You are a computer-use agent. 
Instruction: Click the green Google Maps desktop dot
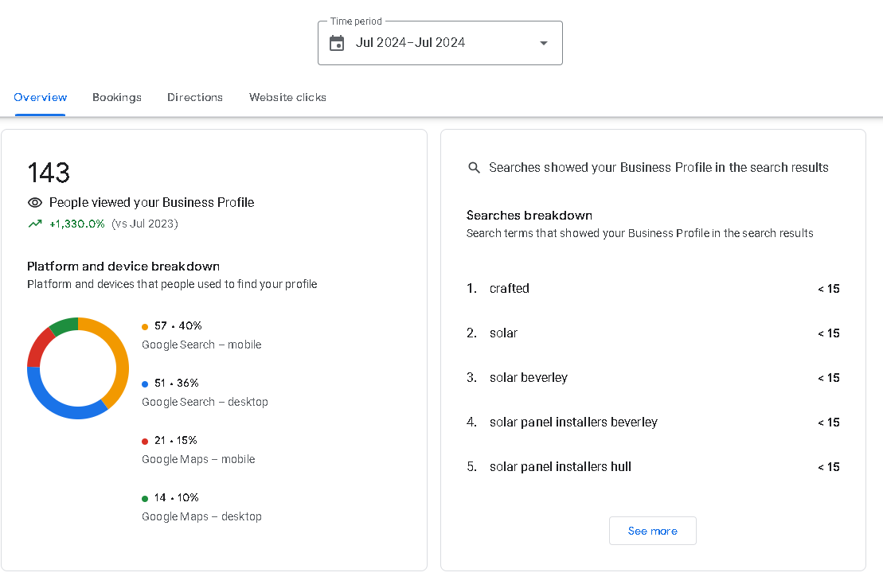[x=145, y=498]
